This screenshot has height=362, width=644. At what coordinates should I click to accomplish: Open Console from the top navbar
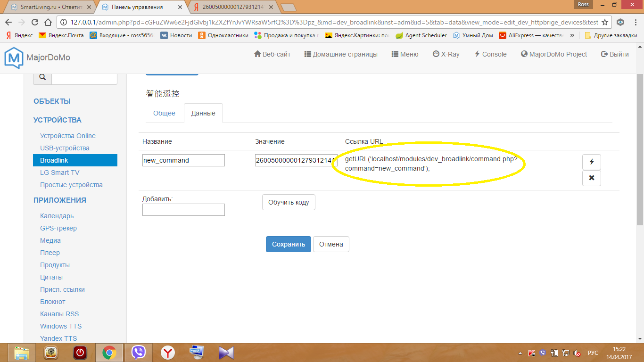490,54
